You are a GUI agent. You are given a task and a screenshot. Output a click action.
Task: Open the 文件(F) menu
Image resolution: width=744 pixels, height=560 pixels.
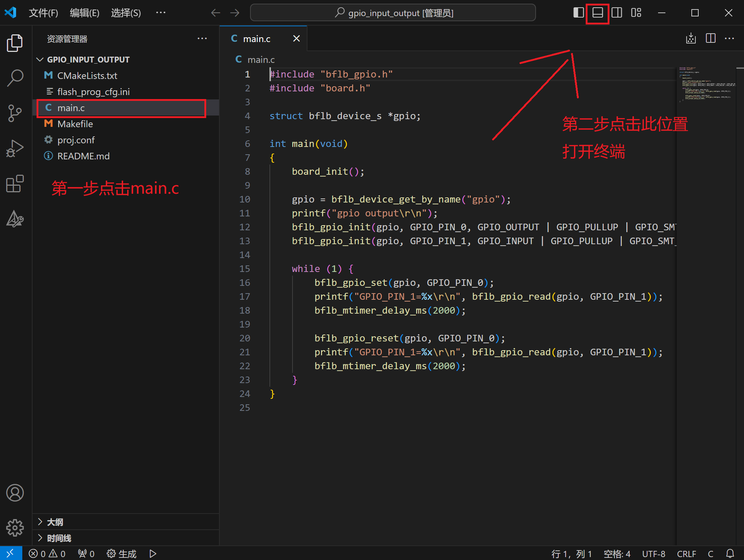(43, 13)
